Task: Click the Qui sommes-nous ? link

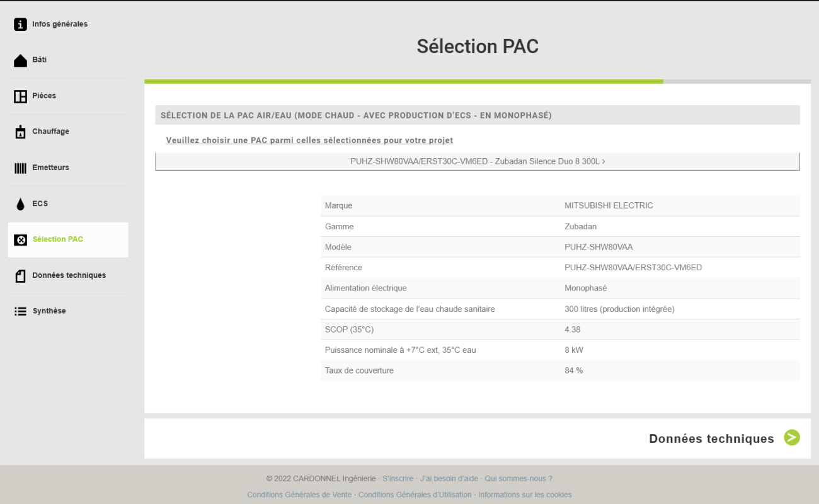Action: click(x=518, y=479)
